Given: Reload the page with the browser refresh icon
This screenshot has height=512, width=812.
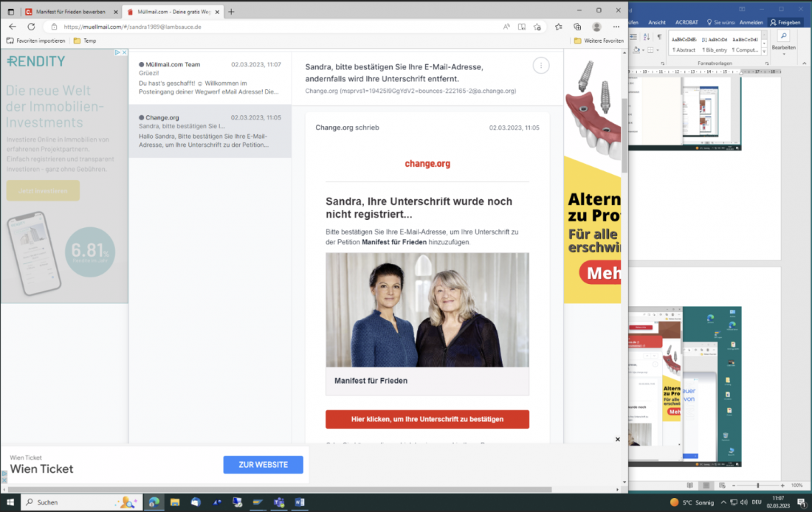Looking at the screenshot, I should click(x=31, y=27).
